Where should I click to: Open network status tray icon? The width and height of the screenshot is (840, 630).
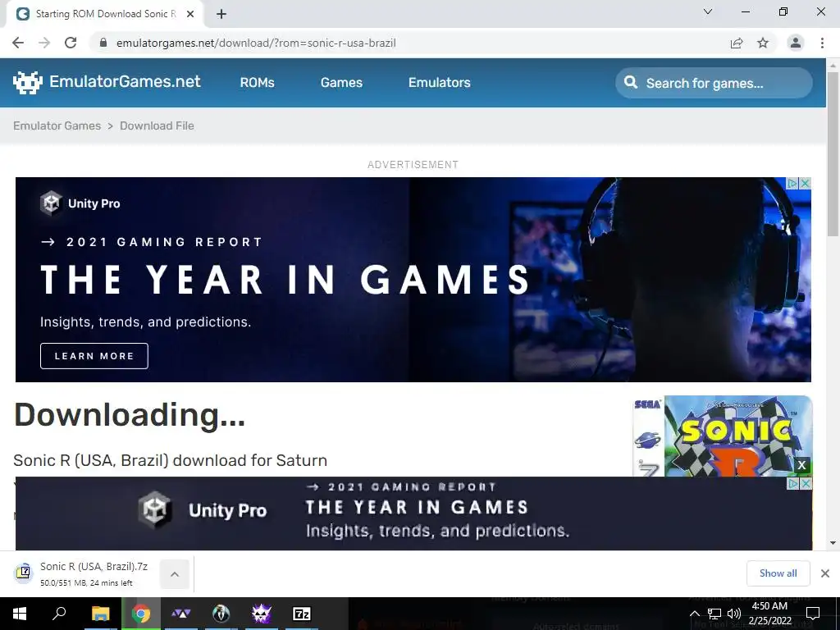714,614
